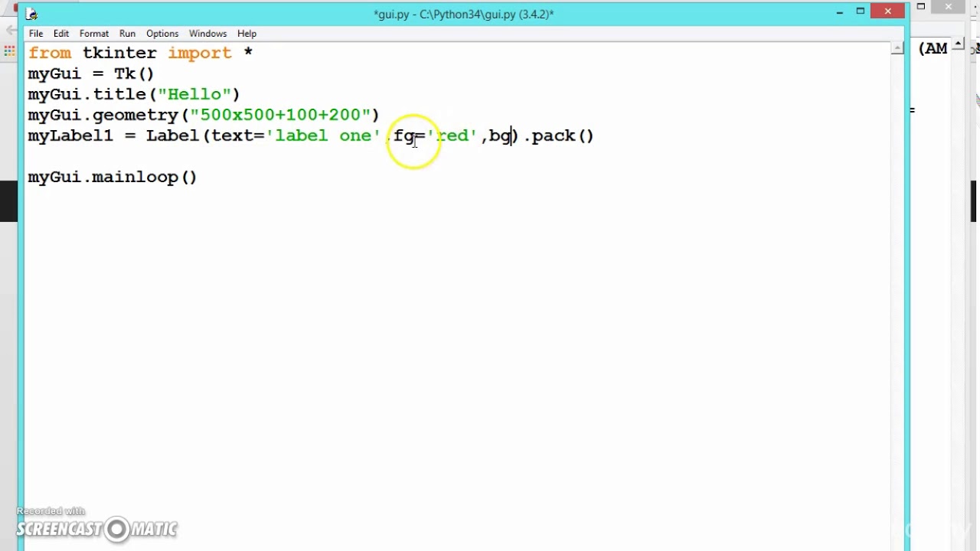Click the scroll-up arrow of editor scrollbar
This screenshot has width=980, height=551.
pyautogui.click(x=897, y=48)
